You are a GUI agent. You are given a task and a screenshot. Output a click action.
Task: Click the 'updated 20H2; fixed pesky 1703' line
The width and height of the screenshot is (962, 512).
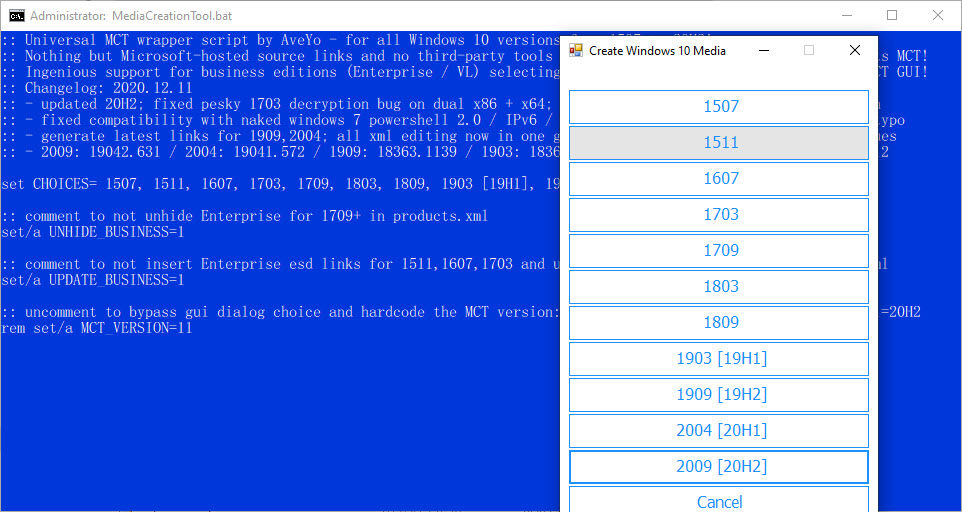[x=281, y=104]
